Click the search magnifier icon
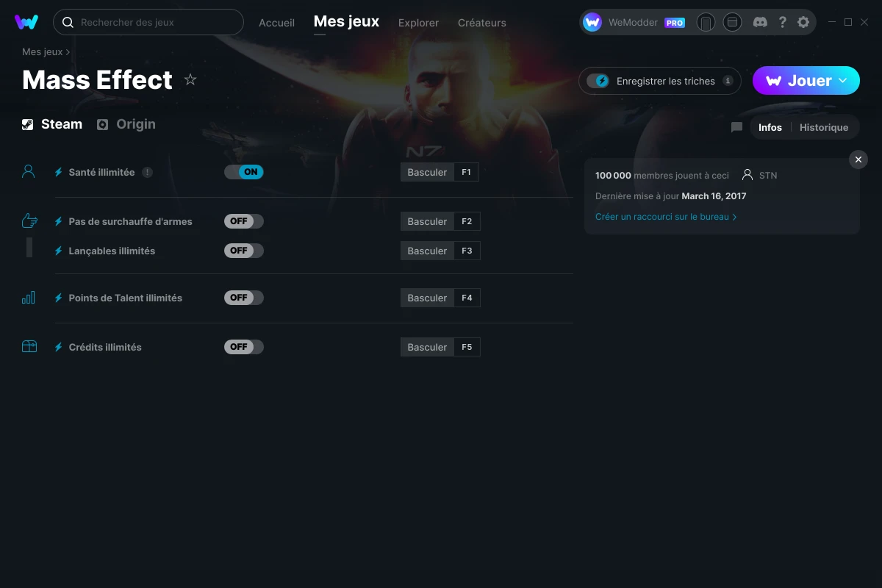 click(68, 22)
